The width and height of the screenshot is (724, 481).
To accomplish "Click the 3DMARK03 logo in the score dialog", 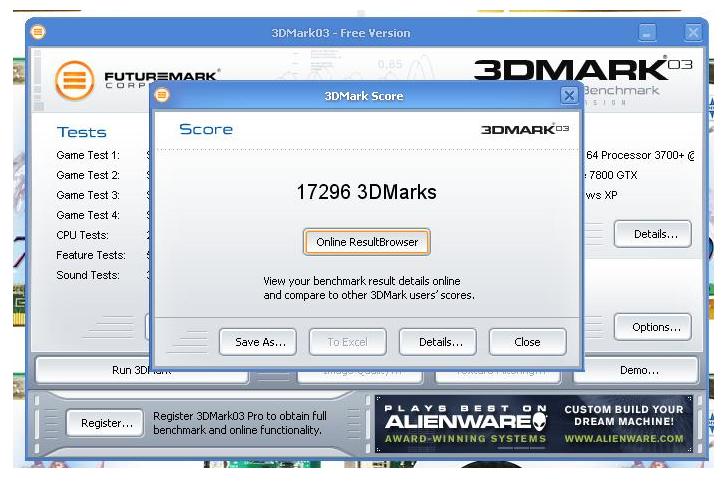I will [525, 129].
